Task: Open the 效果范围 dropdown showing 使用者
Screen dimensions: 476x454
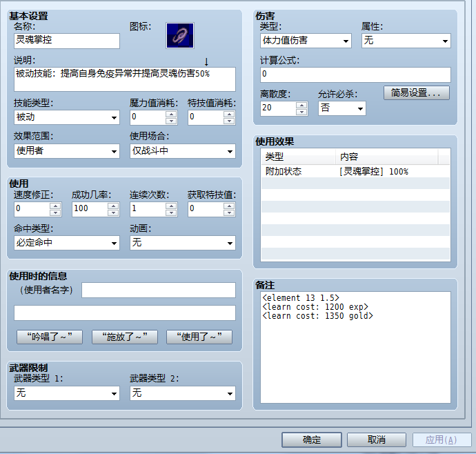Action: [67, 151]
